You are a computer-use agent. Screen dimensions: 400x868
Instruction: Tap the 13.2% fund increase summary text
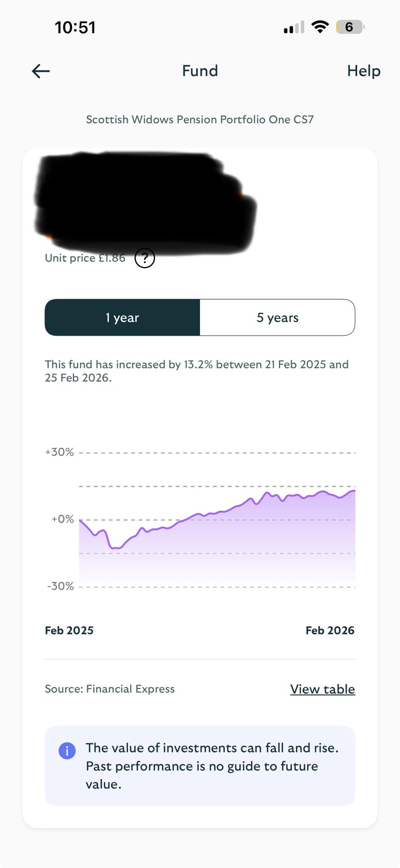[197, 371]
